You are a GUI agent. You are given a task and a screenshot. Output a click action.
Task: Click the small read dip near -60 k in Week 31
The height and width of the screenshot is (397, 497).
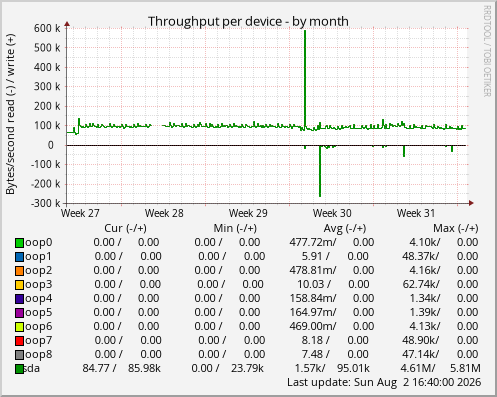(404, 151)
